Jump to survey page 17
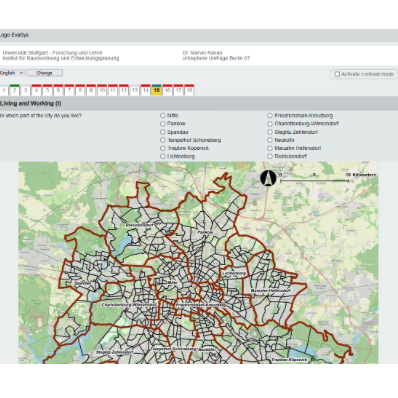Viewport: 398px width, 398px height. point(178,90)
